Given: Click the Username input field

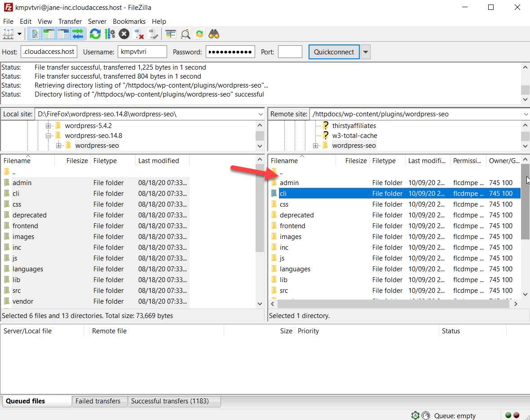Looking at the screenshot, I should coord(142,52).
